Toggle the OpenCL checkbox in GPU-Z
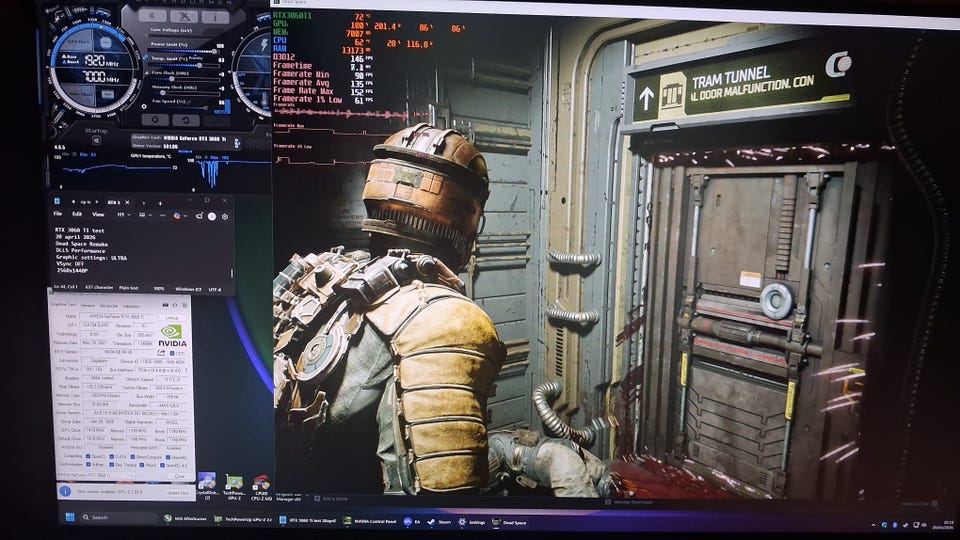960x540 pixels. click(88, 456)
